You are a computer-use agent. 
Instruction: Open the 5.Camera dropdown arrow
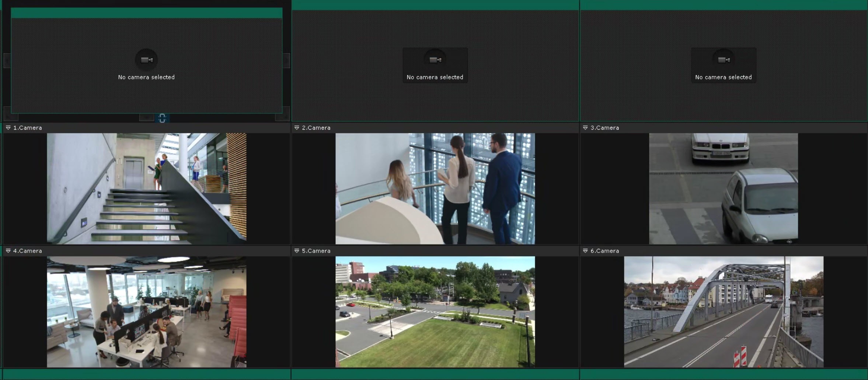[297, 251]
